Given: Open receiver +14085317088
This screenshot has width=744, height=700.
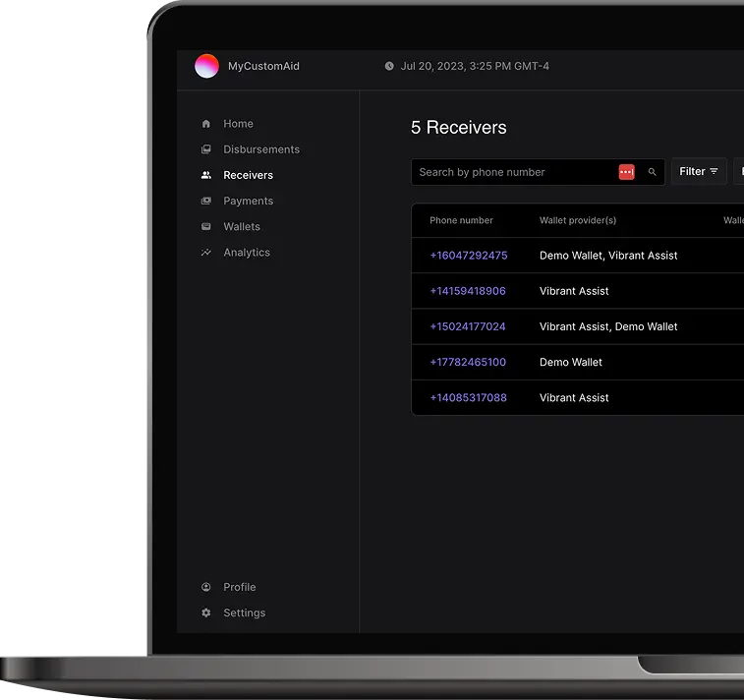Looking at the screenshot, I should 469,398.
